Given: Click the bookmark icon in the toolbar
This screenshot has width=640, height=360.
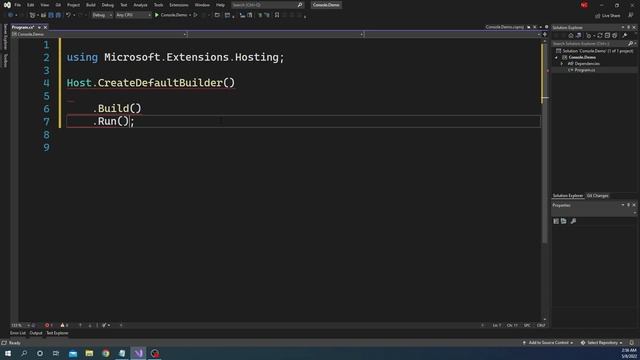Looking at the screenshot, I should (x=277, y=15).
